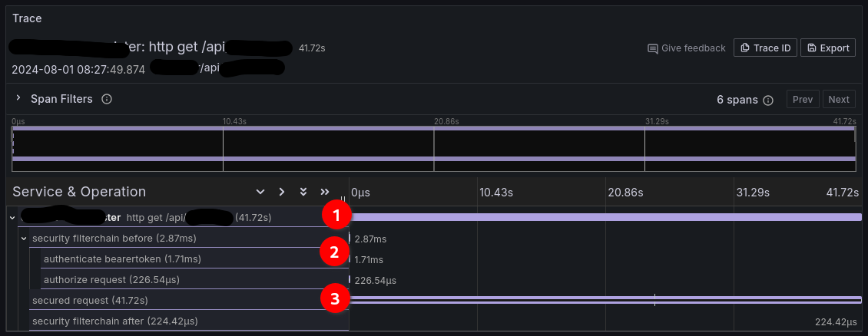
Task: Open the secured request span details
Action: 90,300
